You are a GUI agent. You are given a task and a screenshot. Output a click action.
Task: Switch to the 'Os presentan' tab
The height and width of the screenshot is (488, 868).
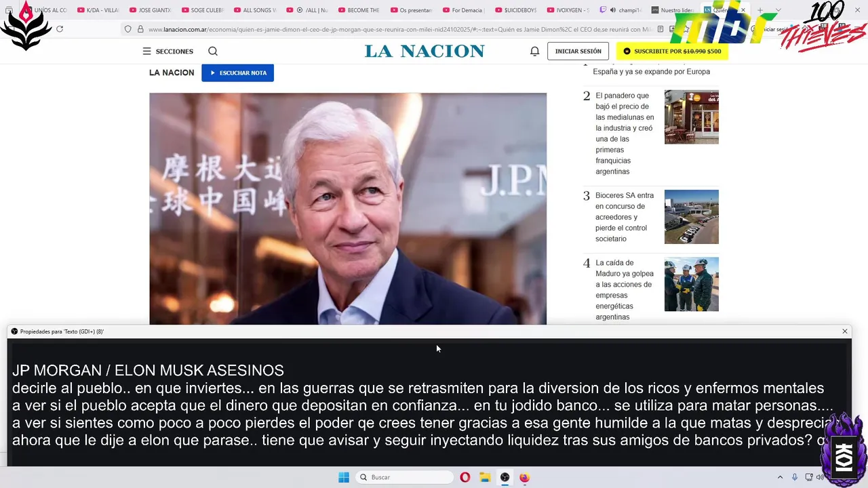tap(410, 10)
